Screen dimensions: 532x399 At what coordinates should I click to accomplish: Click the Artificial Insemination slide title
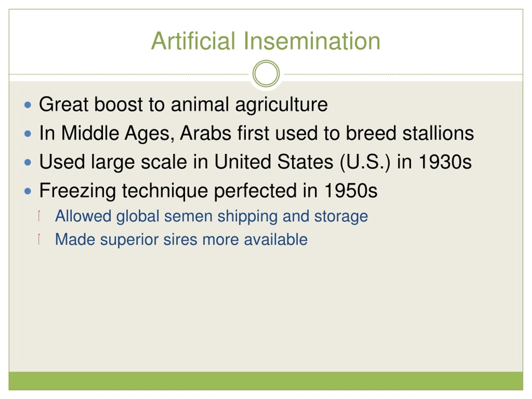(x=266, y=41)
